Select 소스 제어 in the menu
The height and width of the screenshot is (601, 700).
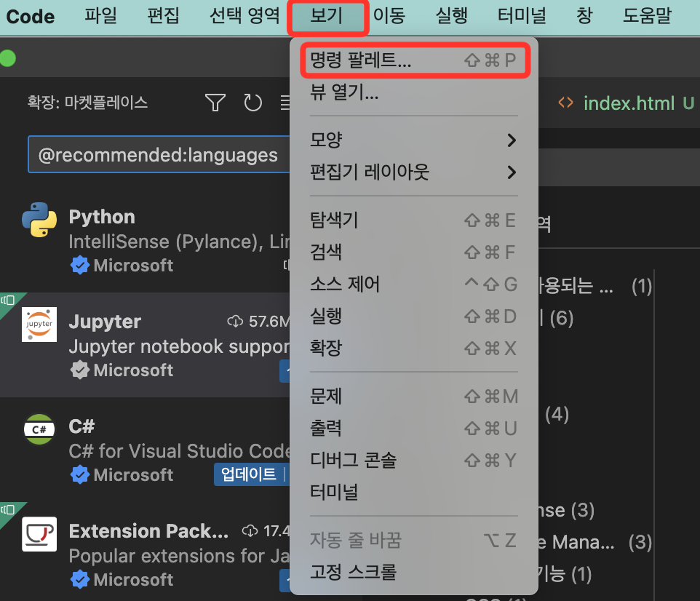tap(413, 284)
